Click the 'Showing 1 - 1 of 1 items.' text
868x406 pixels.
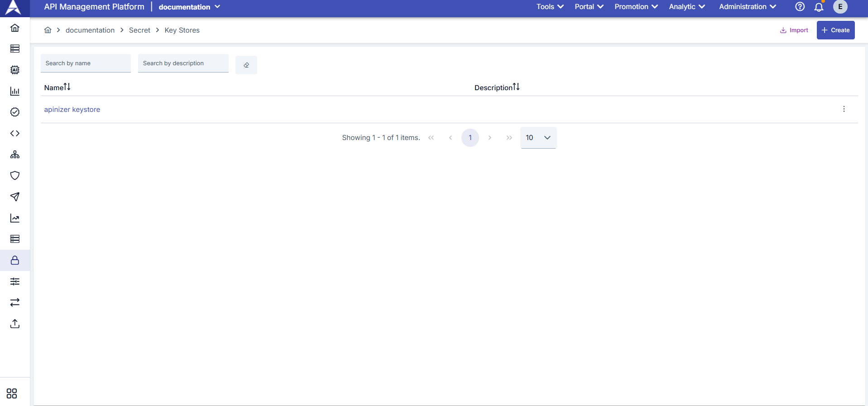click(381, 138)
